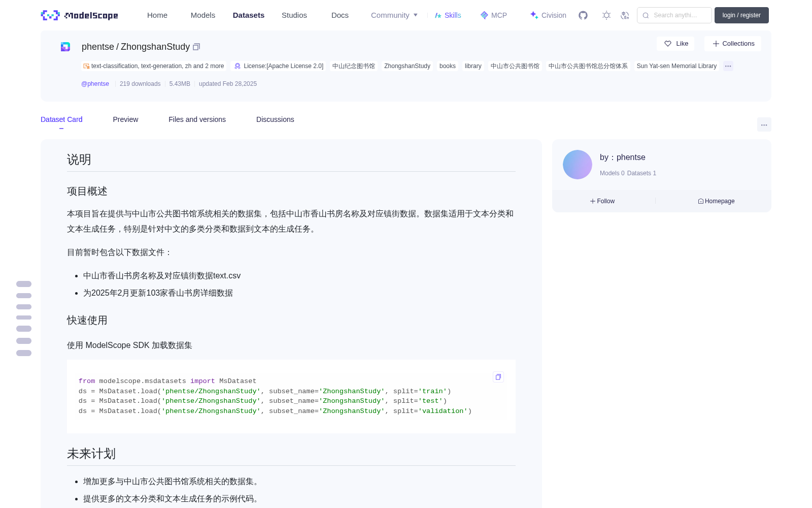This screenshot has height=508, width=812.
Task: Click the Apache License 2.0 tag
Action: point(279,66)
